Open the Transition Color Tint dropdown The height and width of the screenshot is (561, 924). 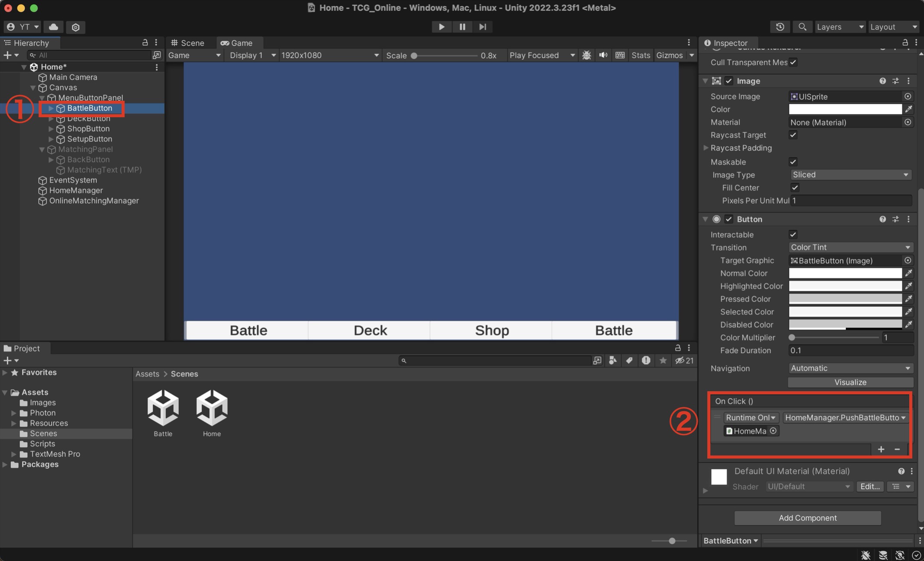pos(850,247)
